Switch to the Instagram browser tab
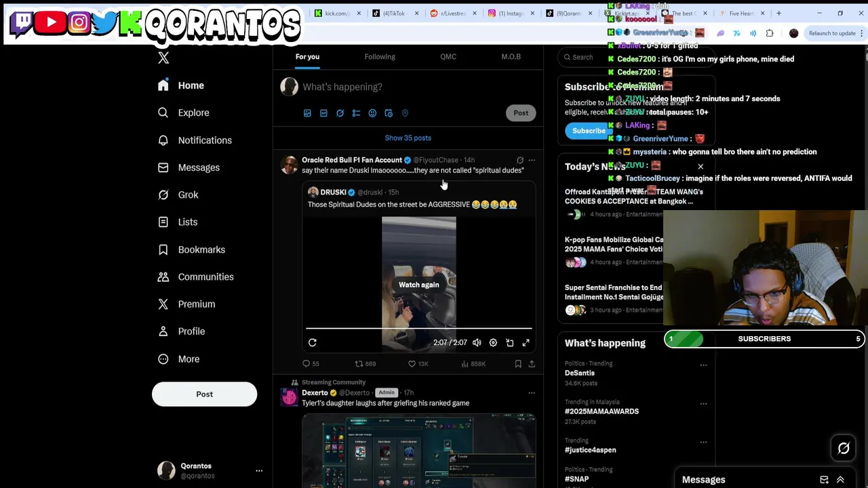The height and width of the screenshot is (488, 868). (511, 14)
